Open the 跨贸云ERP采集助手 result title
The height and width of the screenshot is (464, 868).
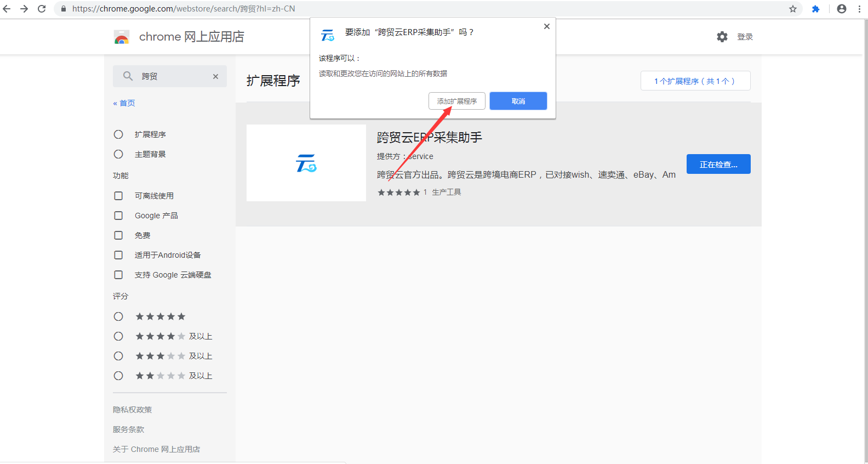click(x=430, y=137)
